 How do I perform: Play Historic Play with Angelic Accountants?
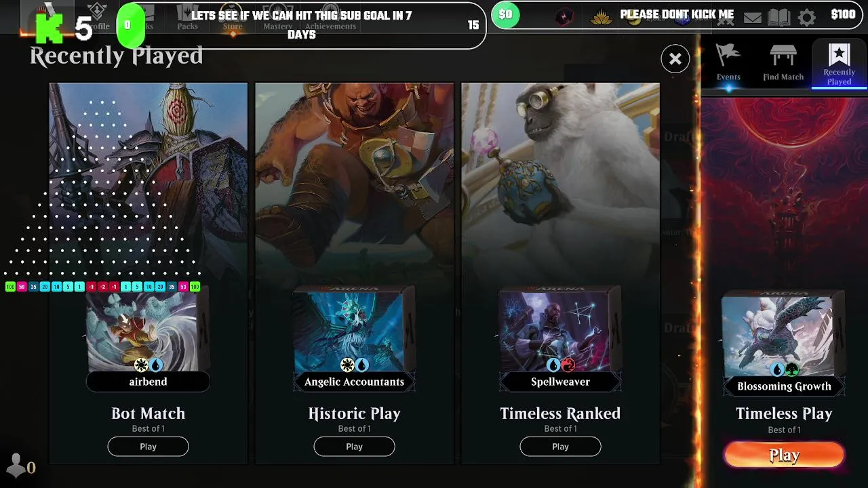[354, 447]
